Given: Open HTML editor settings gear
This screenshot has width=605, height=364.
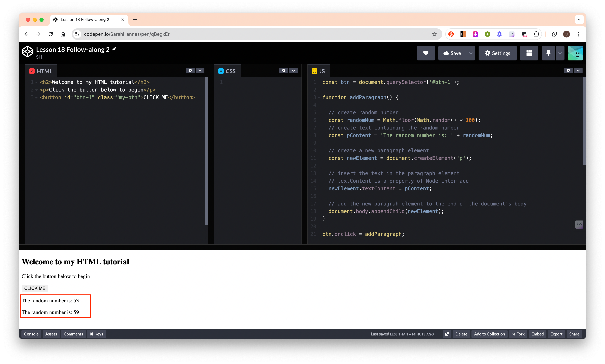Looking at the screenshot, I should (190, 71).
